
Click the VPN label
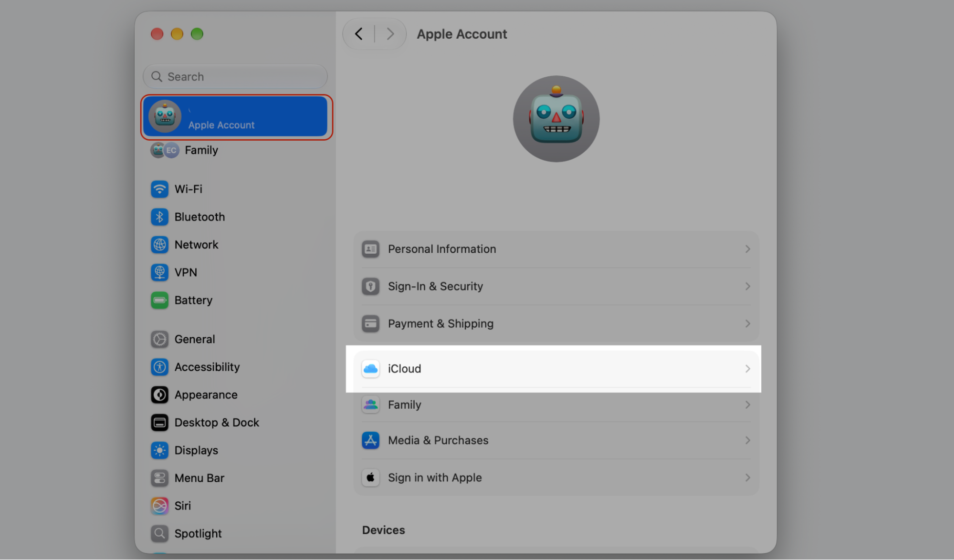click(x=186, y=272)
